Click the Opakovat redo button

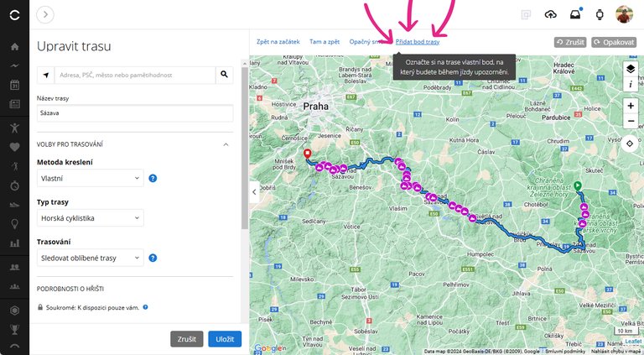(613, 41)
